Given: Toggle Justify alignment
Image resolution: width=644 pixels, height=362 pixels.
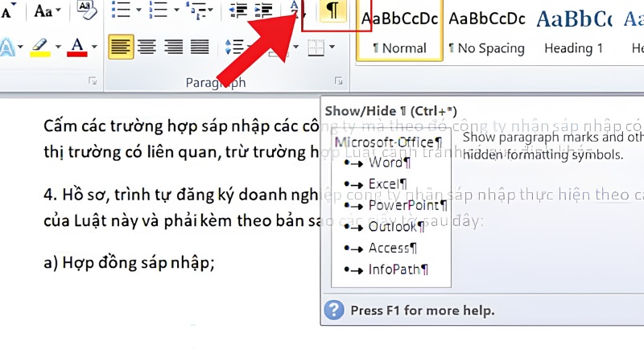Looking at the screenshot, I should pyautogui.click(x=200, y=47).
